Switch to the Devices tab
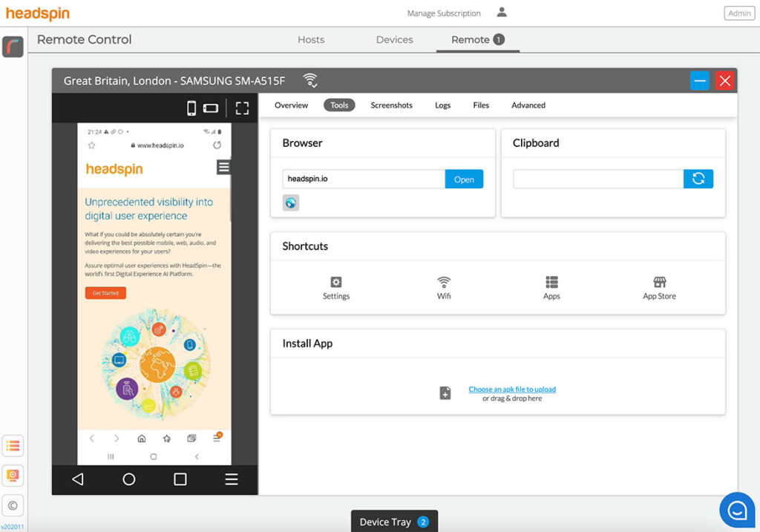Viewport: 760px width, 532px height. tap(395, 40)
